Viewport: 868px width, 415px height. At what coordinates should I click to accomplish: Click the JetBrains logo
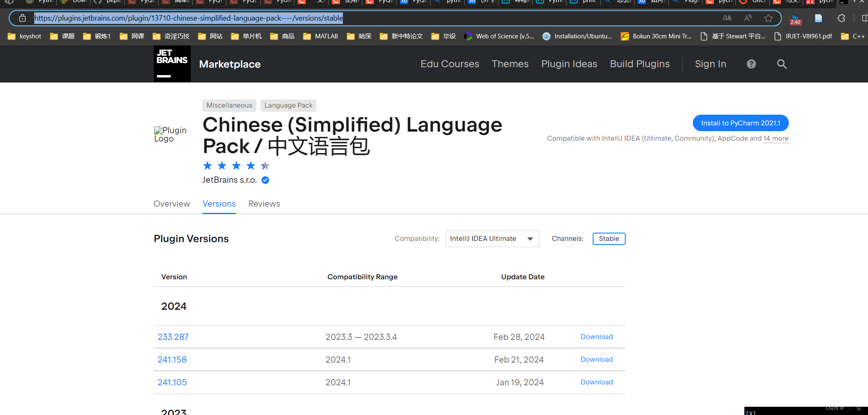point(172,64)
